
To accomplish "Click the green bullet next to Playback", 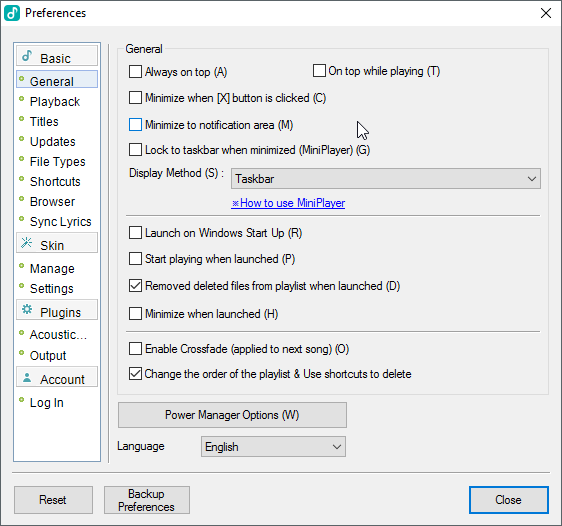I will pyautogui.click(x=22, y=99).
